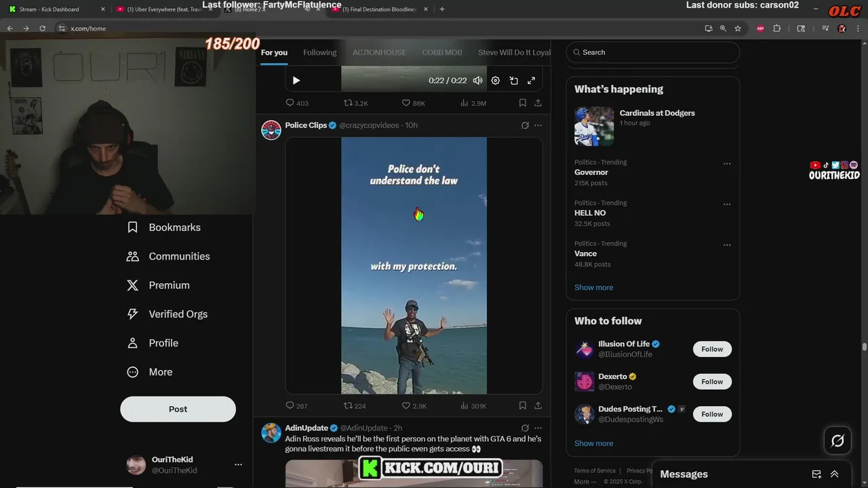The image size is (868, 488).
Task: Open Bookmarks in the sidebar
Action: (x=163, y=228)
